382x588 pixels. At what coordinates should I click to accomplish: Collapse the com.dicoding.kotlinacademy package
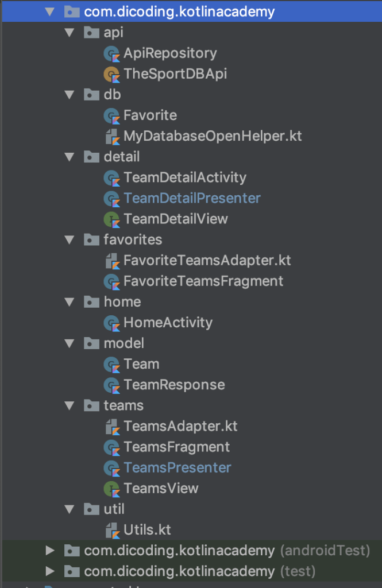pyautogui.click(x=51, y=11)
